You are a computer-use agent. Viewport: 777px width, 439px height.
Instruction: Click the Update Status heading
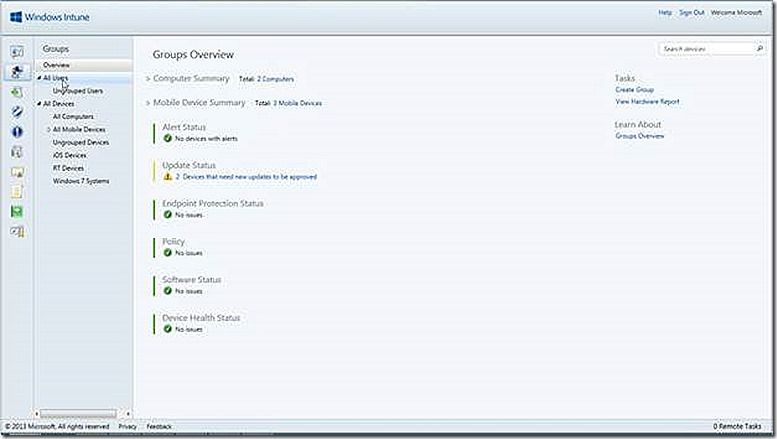tap(189, 165)
